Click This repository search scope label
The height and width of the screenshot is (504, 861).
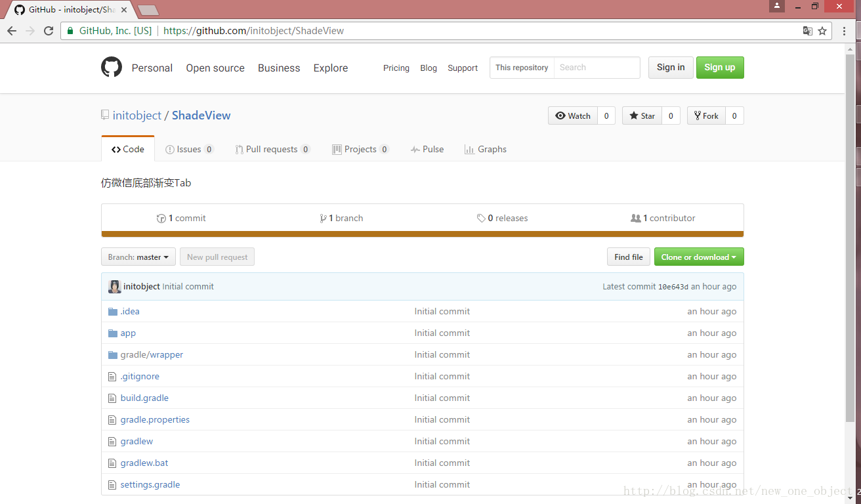(x=522, y=68)
